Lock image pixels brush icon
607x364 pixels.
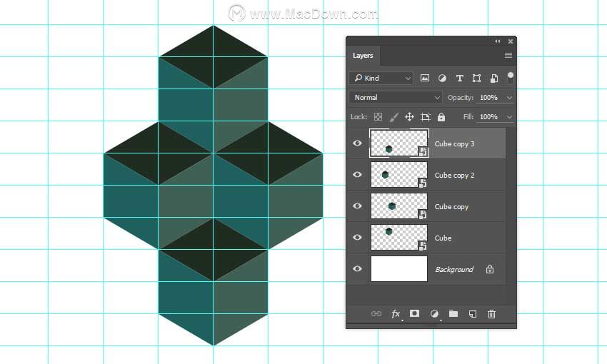click(x=393, y=117)
